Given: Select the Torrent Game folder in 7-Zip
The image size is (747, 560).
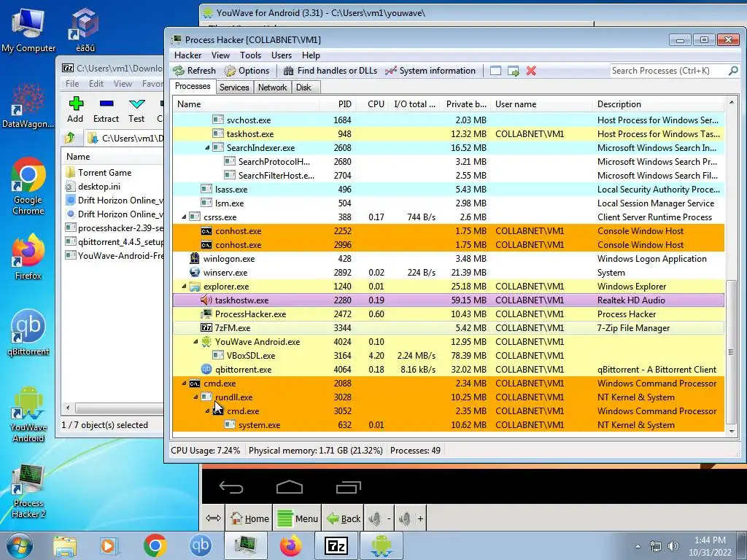Looking at the screenshot, I should [104, 173].
